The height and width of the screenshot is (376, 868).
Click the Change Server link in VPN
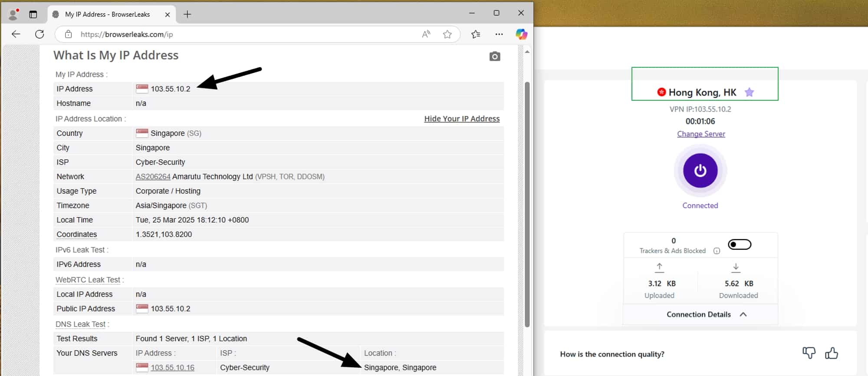[x=701, y=134]
